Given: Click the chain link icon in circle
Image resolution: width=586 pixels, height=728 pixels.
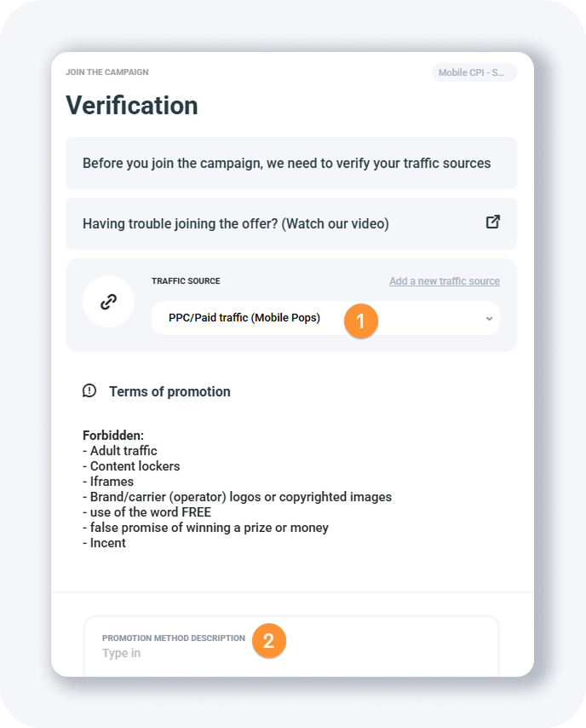Looking at the screenshot, I should coord(108,301).
